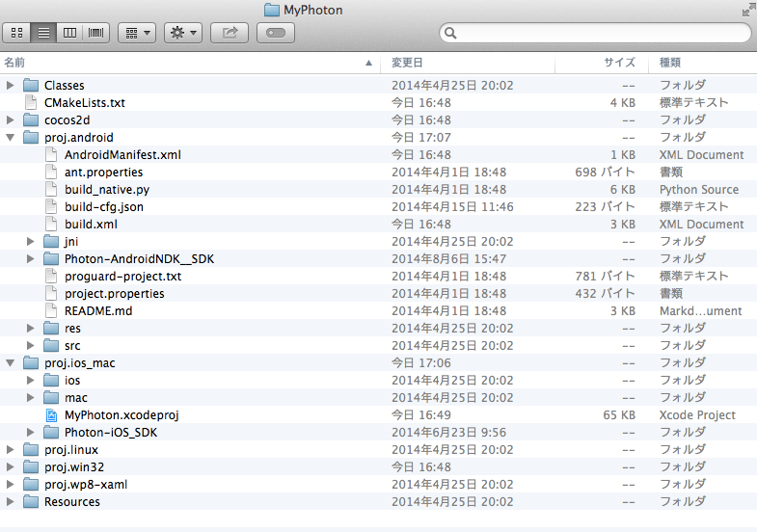Image resolution: width=757 pixels, height=532 pixels.
Task: Select the proj.android folder icon
Action: pos(31,138)
